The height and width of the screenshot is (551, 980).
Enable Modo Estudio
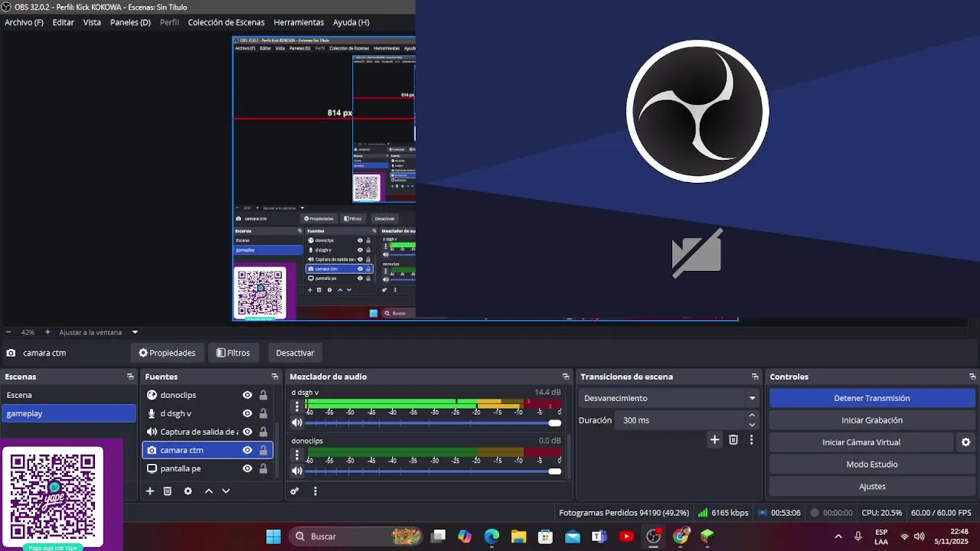(872, 465)
